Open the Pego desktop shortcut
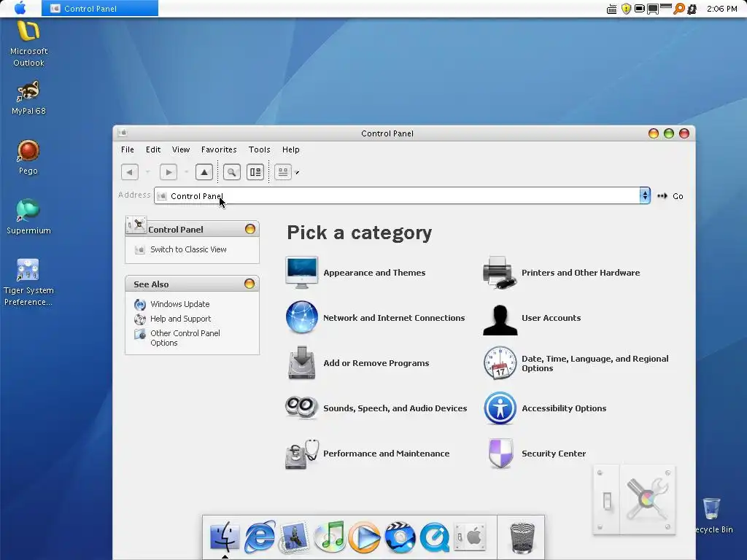Viewport: 747px width, 560px height. click(x=28, y=157)
